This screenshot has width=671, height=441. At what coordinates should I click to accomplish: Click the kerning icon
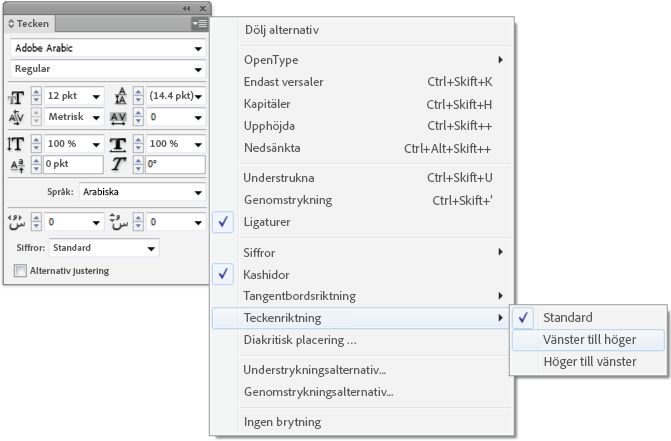click(x=16, y=117)
